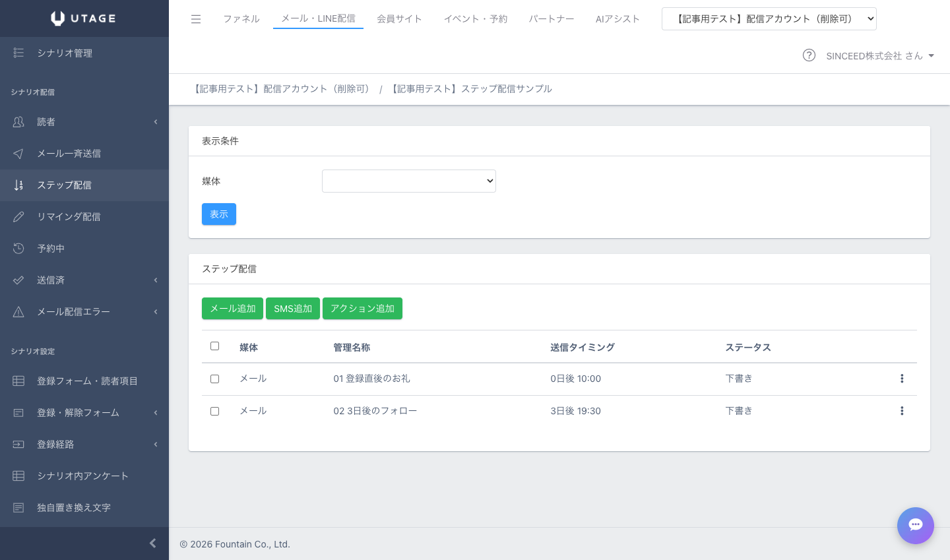The width and height of the screenshot is (950, 560).
Task: Click the アクション追加 button
Action: [x=362, y=309]
